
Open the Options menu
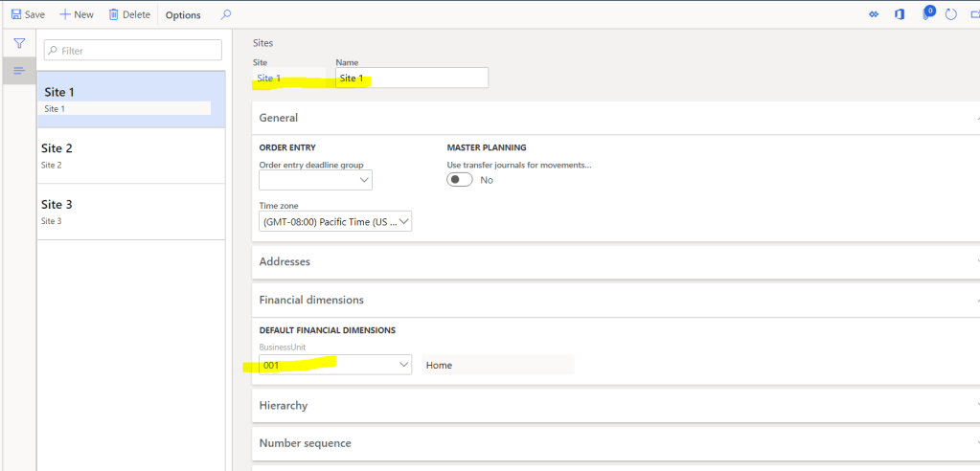tap(183, 15)
